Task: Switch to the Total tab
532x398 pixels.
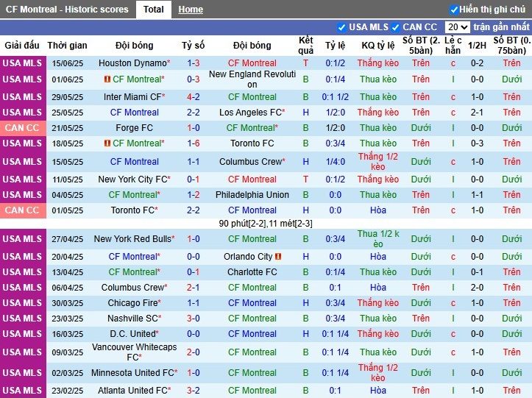Action: [x=153, y=10]
